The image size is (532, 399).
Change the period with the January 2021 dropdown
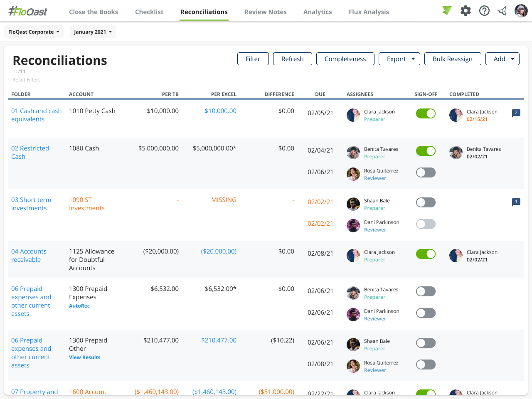point(93,32)
